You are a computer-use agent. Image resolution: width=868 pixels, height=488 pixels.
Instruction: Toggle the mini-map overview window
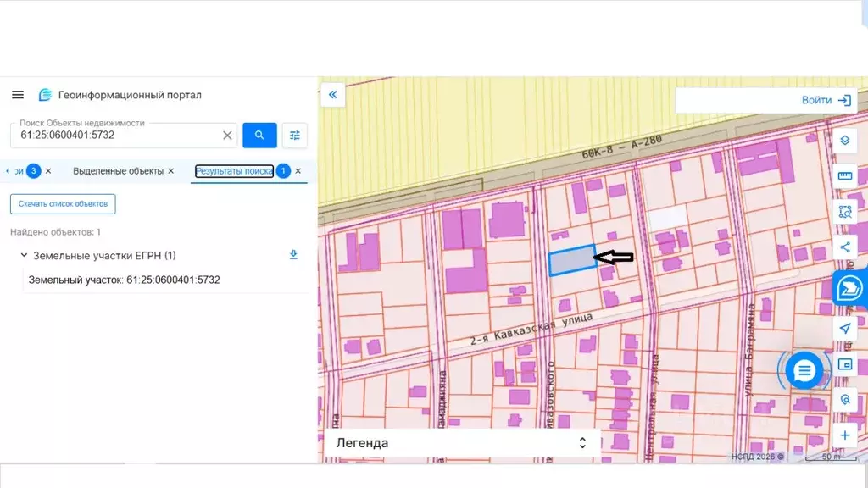[844, 364]
